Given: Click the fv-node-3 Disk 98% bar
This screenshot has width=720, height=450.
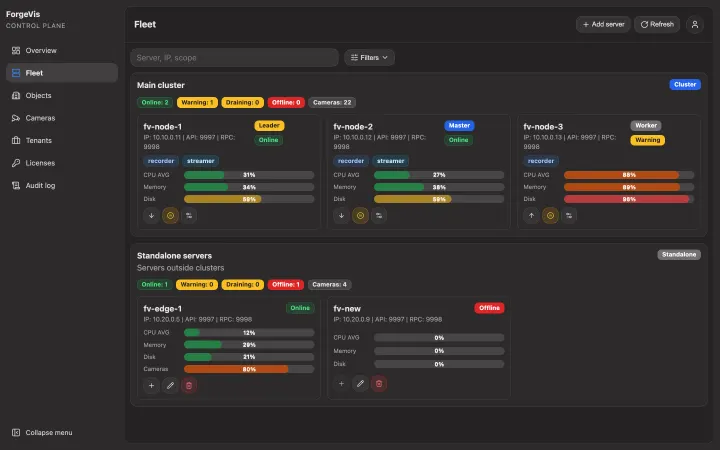Looking at the screenshot, I should point(629,199).
